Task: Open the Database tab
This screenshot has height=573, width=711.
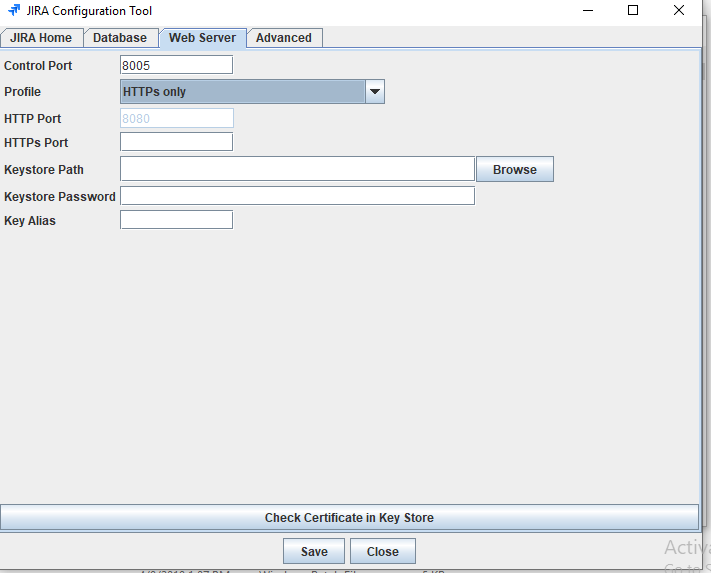Action: (120, 38)
